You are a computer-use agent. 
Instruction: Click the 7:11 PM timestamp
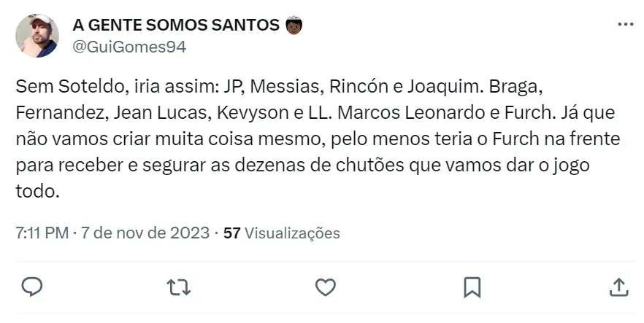tap(42, 234)
